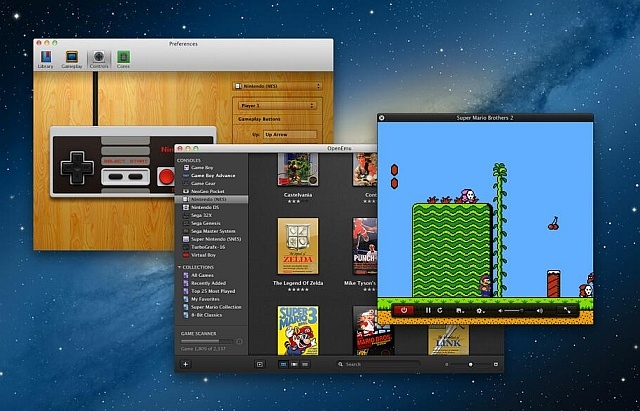Image resolution: width=640 pixels, height=411 pixels.
Task: Open the gear options menu in game HUD
Action: pos(480,311)
